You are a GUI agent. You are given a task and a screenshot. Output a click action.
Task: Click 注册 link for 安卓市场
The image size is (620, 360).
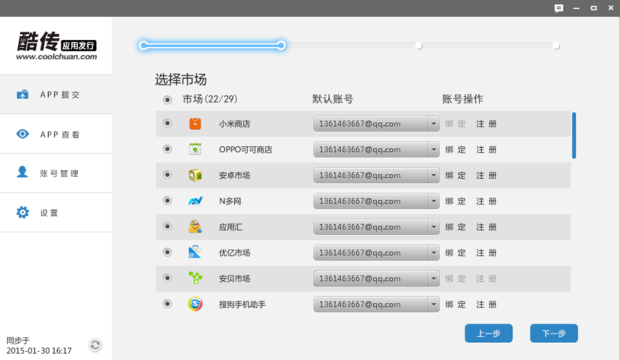click(x=486, y=175)
